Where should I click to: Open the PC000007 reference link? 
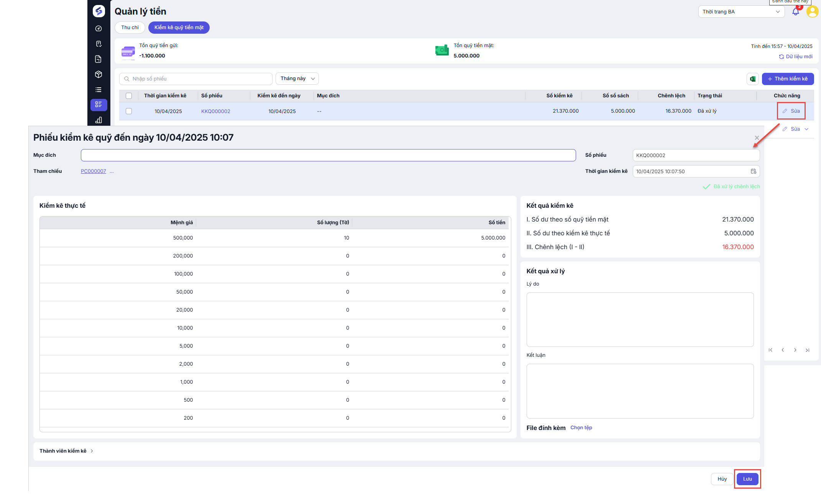pyautogui.click(x=93, y=171)
